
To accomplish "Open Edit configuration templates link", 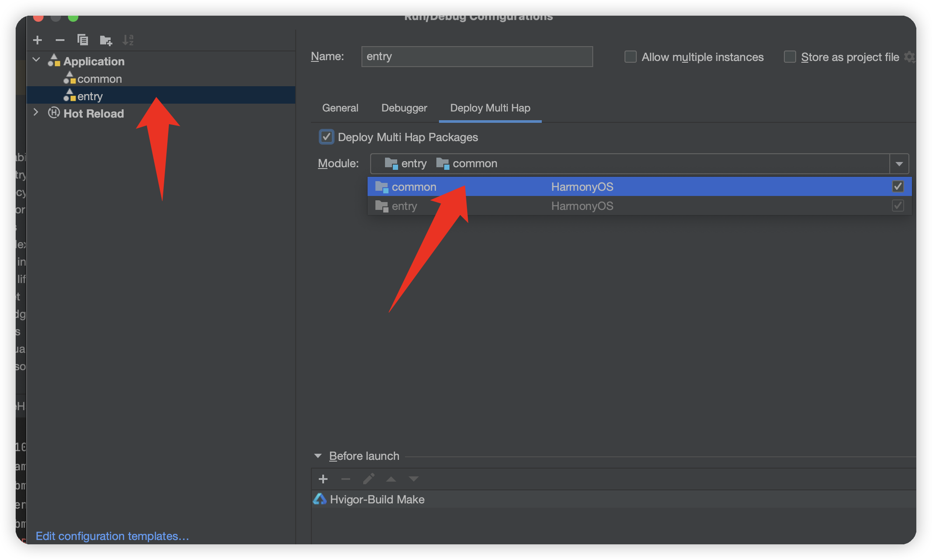I will point(112,536).
